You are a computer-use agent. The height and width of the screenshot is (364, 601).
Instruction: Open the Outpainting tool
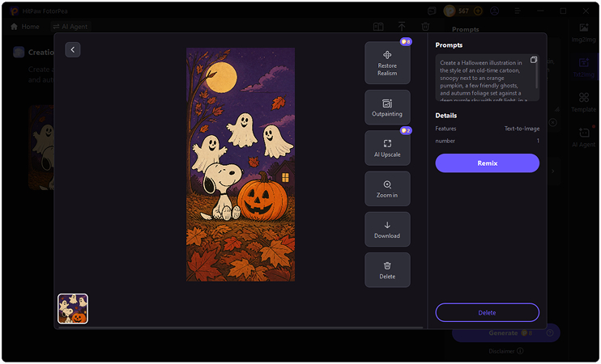coord(387,107)
